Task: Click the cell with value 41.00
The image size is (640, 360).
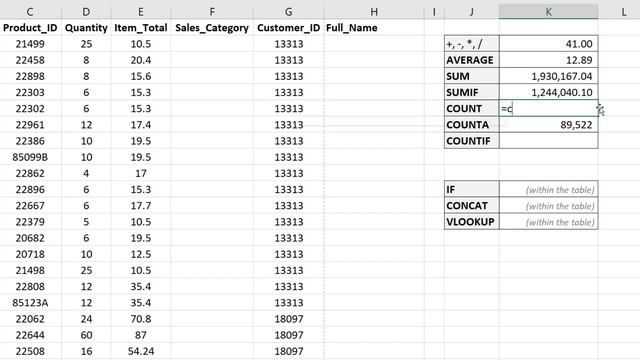Action: pyautogui.click(x=549, y=44)
